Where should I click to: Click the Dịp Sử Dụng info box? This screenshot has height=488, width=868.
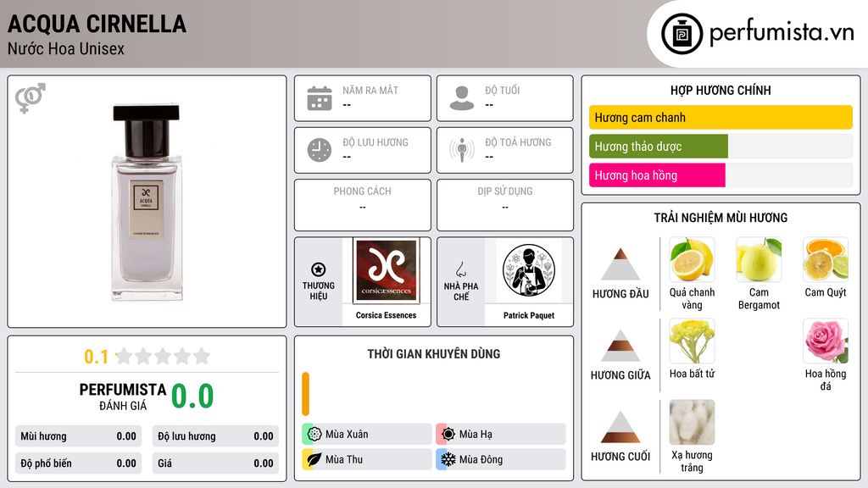505,205
